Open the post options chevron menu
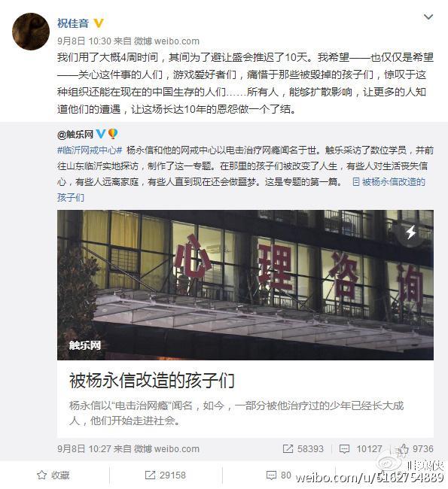The height and width of the screenshot is (489, 448). [x=428, y=17]
